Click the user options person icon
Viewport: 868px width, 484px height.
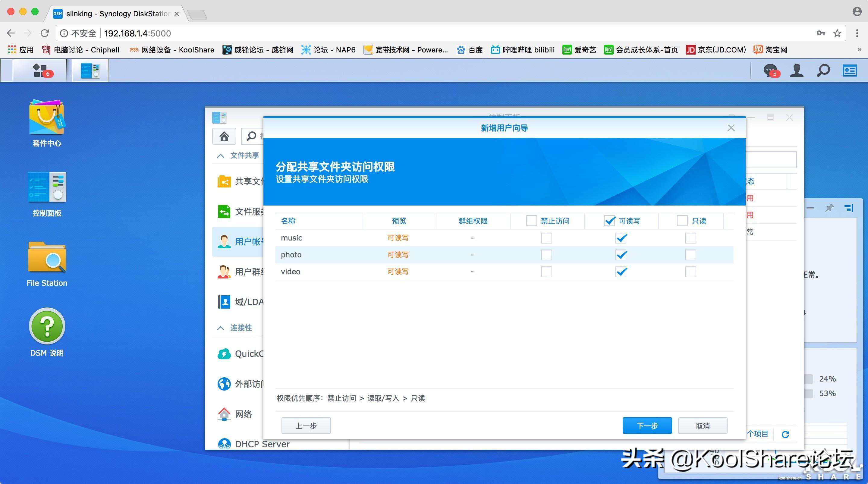pos(797,71)
